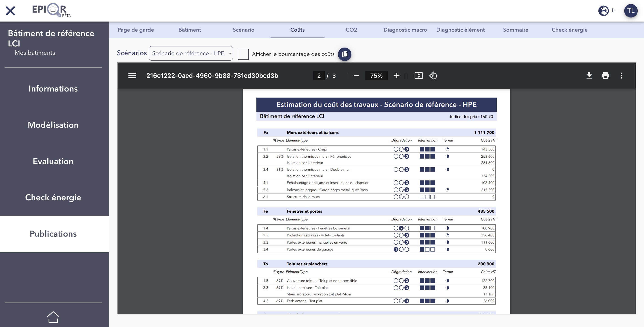This screenshot has width=644, height=327.
Task: Click Portes extérieures manuelles en verre row
Action: [376, 242]
